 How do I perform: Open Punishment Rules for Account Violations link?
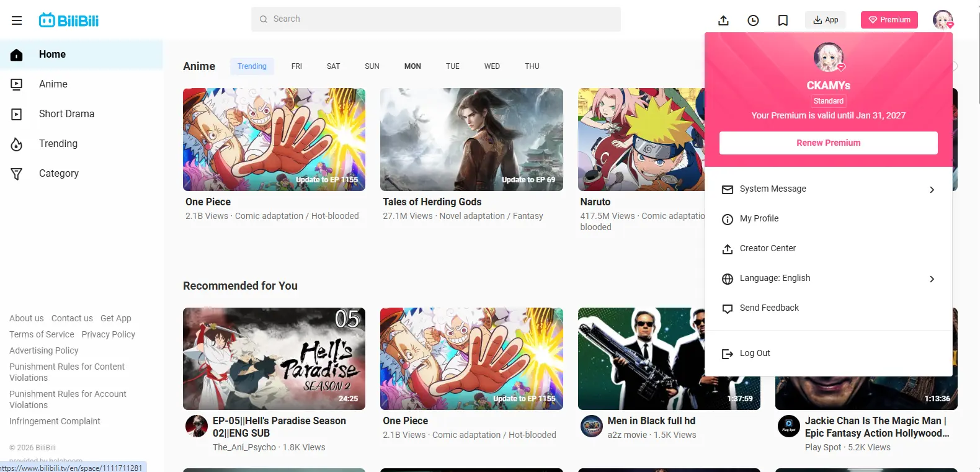tap(68, 399)
